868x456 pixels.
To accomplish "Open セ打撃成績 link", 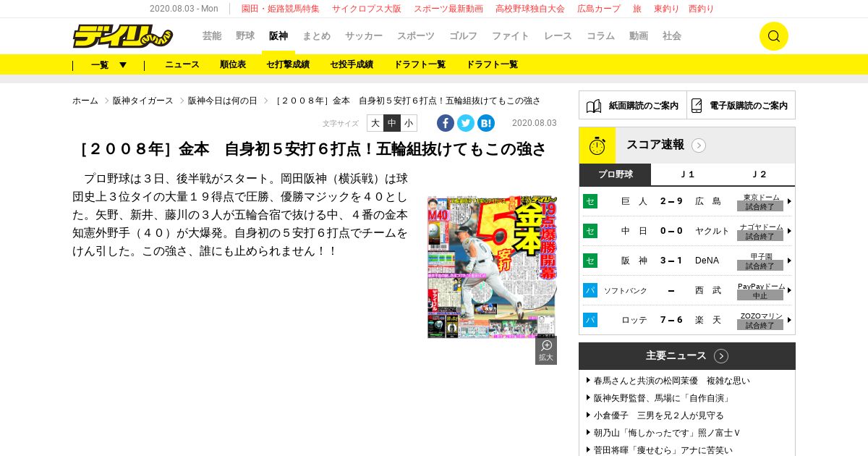I will 288,64.
